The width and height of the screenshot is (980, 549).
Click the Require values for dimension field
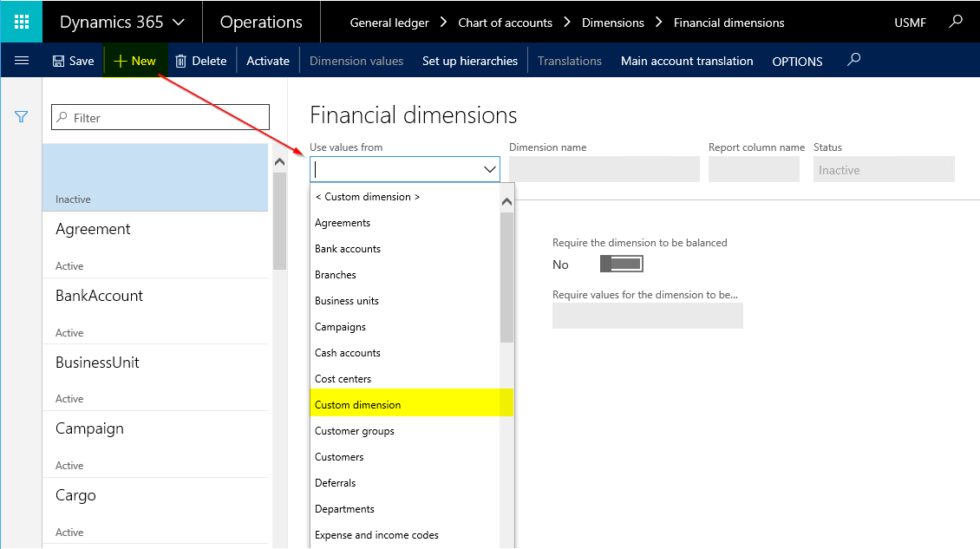click(648, 316)
